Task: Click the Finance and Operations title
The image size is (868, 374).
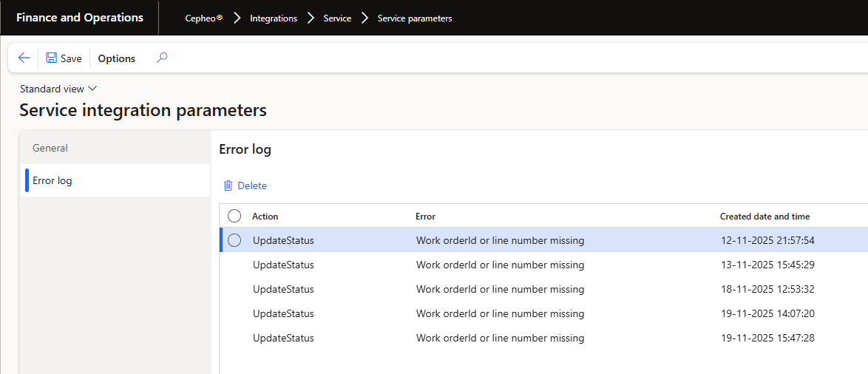Action: (80, 18)
